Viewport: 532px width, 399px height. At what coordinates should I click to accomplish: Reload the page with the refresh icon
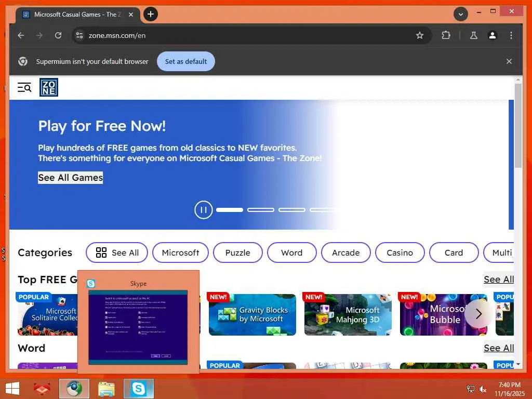coord(58,35)
